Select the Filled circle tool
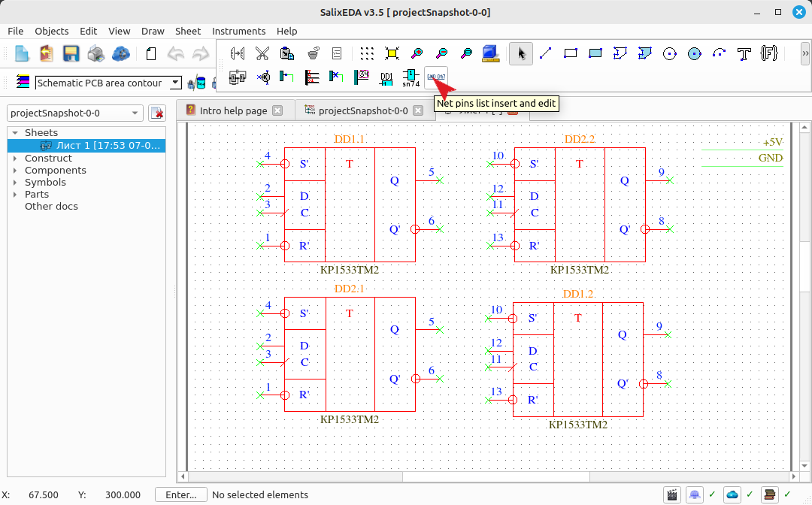 coord(695,53)
